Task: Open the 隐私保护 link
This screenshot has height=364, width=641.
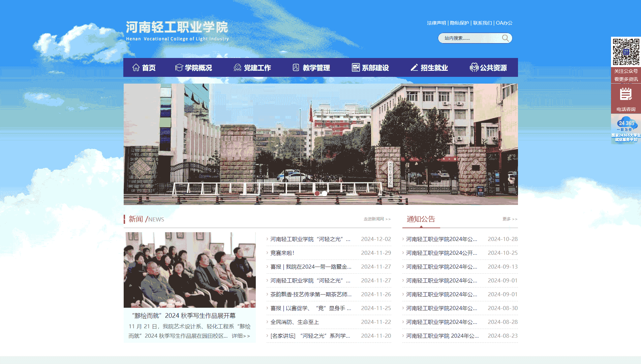Action: tap(459, 23)
